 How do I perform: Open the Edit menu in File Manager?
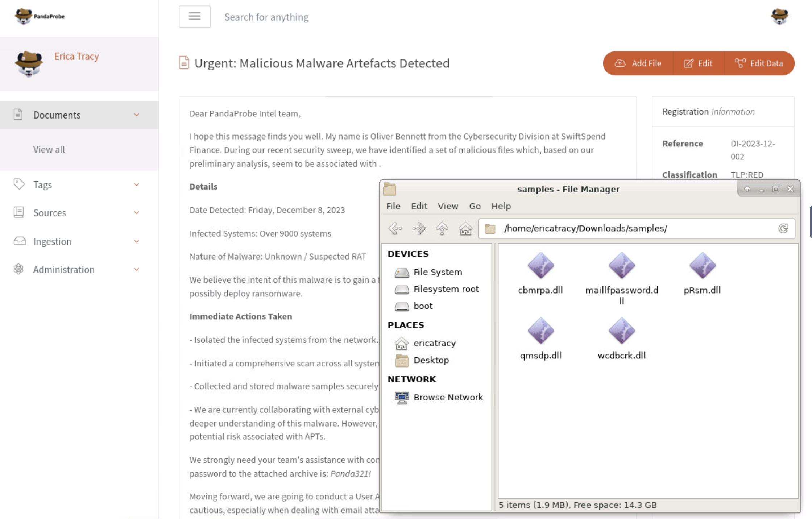coord(419,206)
